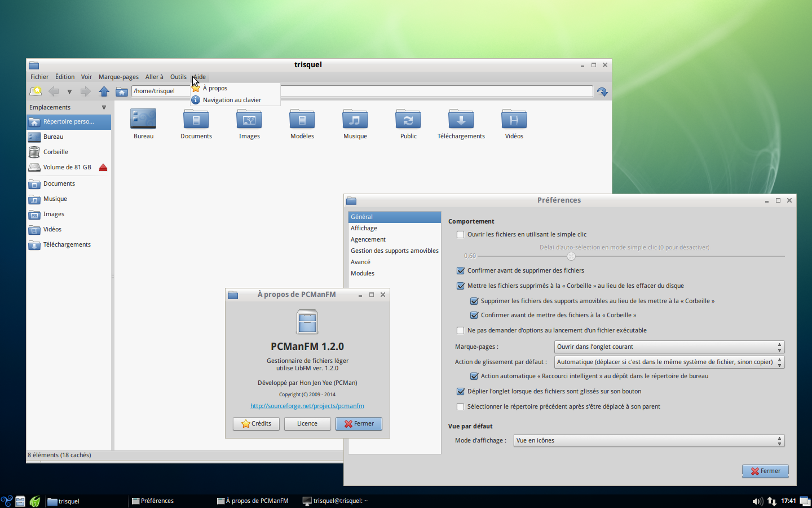Open the sourceforge.net pcmanfm link
Viewport: 812px width, 508px height.
pos(307,406)
